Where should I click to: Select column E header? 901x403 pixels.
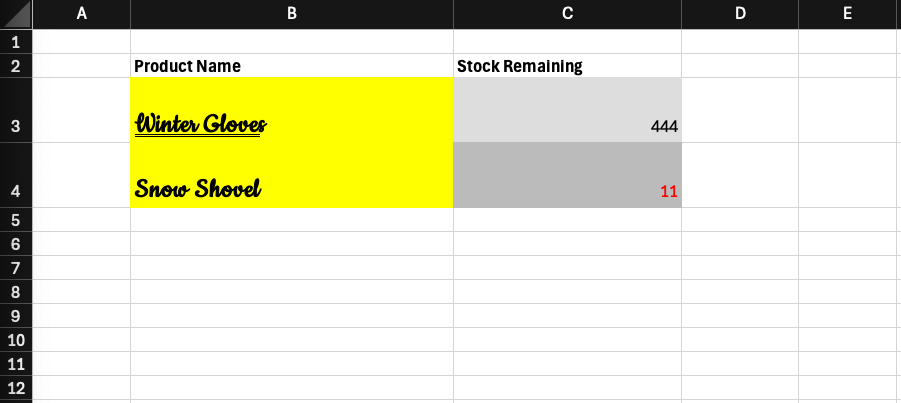click(x=848, y=14)
